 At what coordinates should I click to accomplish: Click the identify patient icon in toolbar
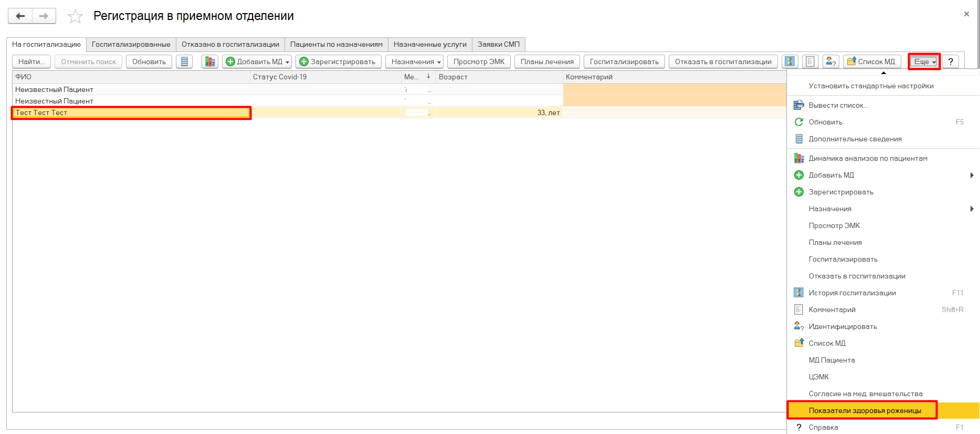click(830, 61)
